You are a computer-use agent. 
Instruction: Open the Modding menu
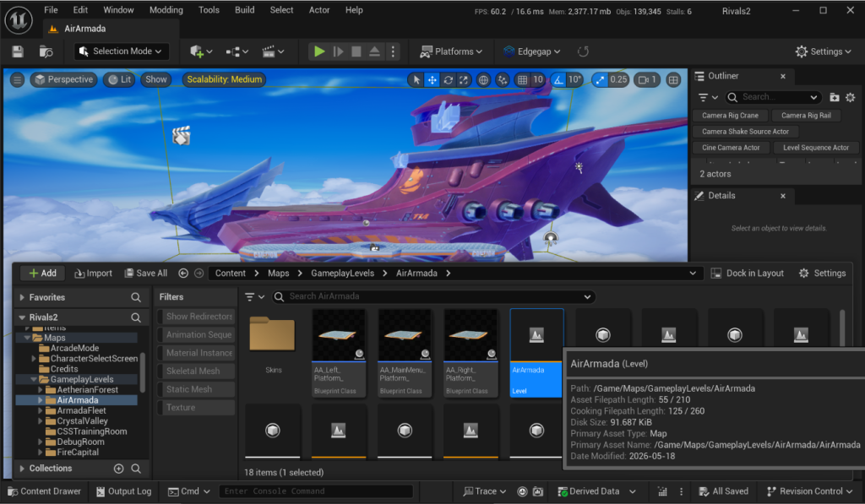coord(166,10)
